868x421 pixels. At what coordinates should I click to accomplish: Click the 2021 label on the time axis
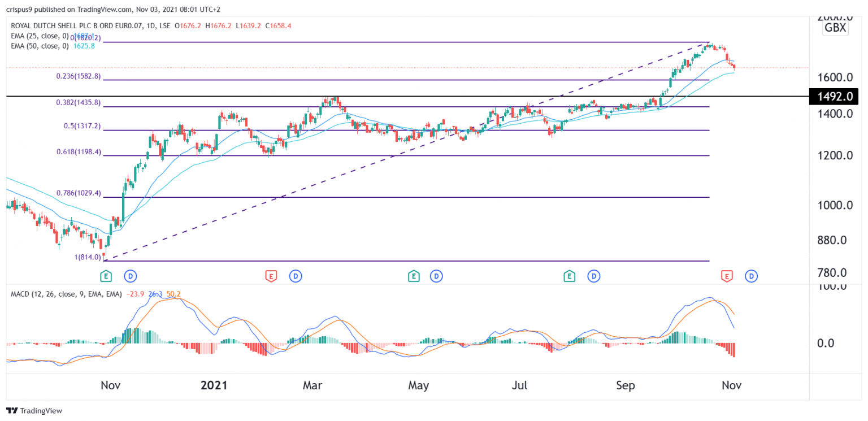214,386
